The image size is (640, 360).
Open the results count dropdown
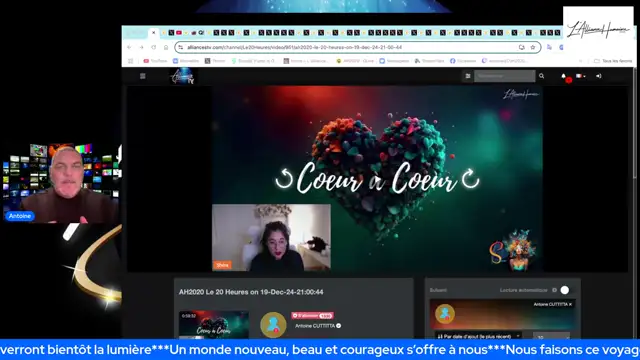[x=551, y=336]
